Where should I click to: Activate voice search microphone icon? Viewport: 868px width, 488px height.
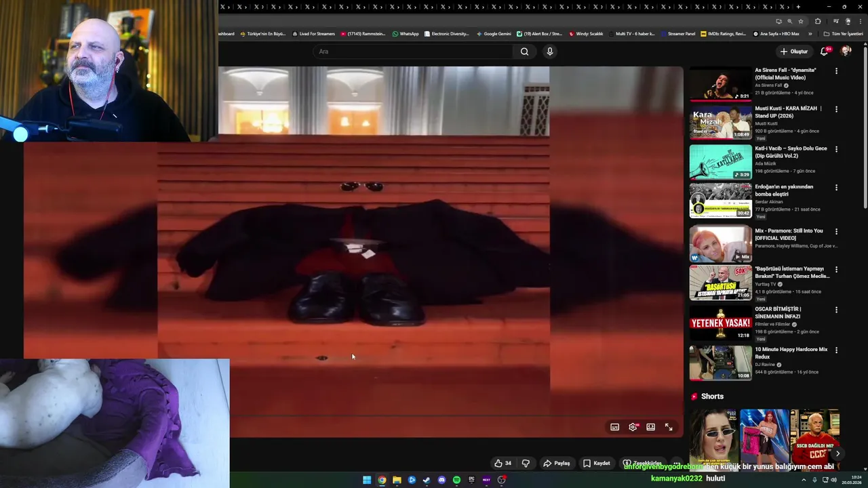coord(550,52)
